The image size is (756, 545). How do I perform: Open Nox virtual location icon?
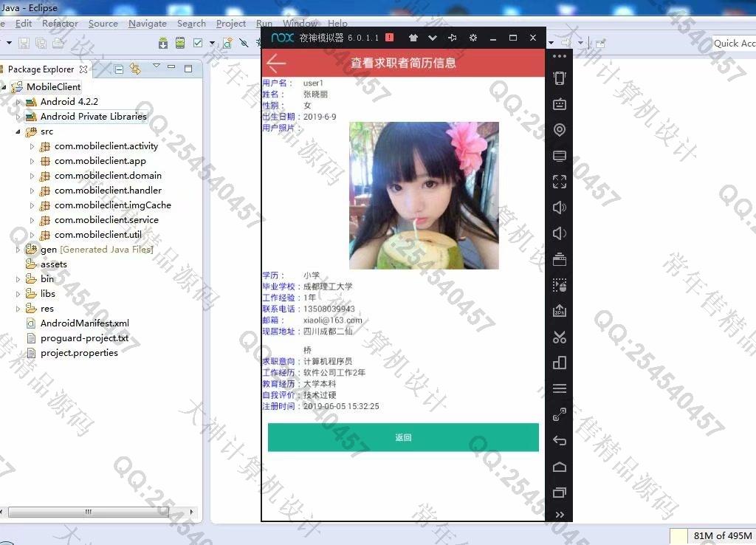click(560, 130)
